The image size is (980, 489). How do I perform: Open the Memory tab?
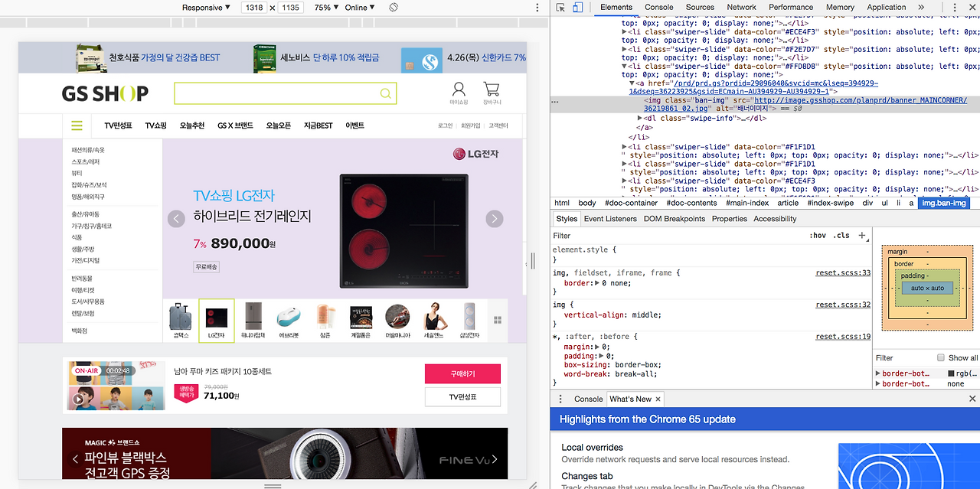[840, 8]
